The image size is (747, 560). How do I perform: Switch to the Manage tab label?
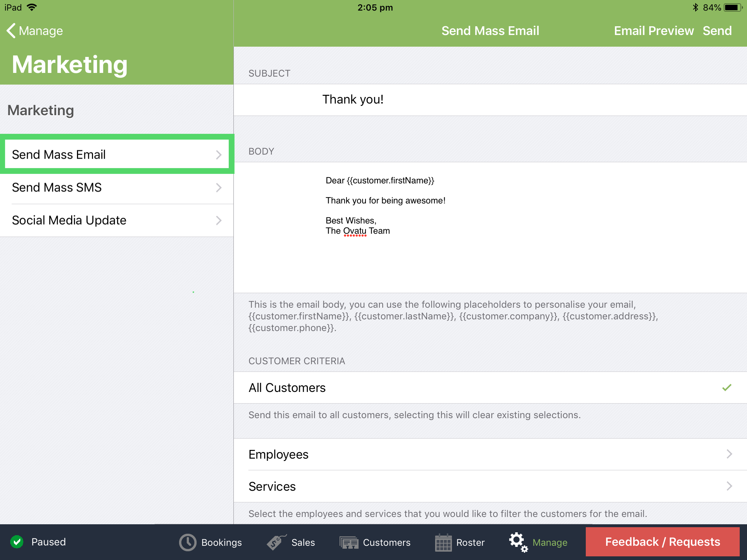click(x=550, y=542)
